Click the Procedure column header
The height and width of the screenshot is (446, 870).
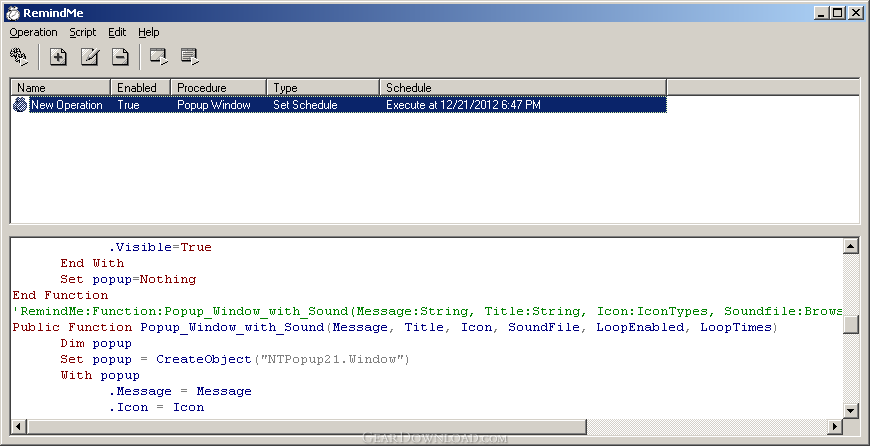click(219, 88)
